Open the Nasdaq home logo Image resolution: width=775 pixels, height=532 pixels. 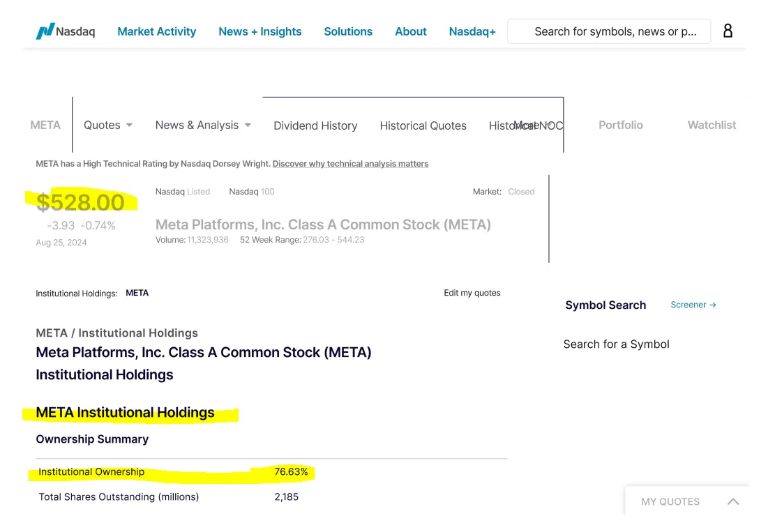[66, 31]
